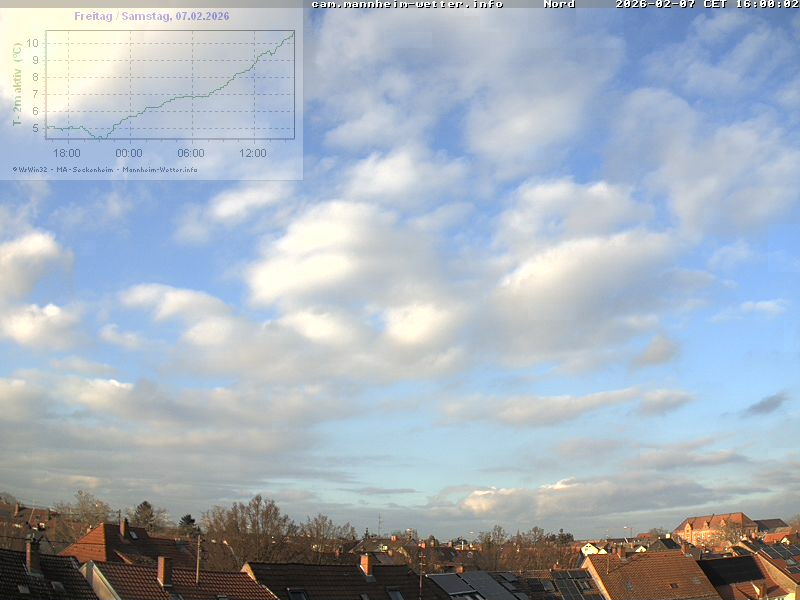
Task: Click the 10 value on the temperature axis
Action: click(x=32, y=43)
